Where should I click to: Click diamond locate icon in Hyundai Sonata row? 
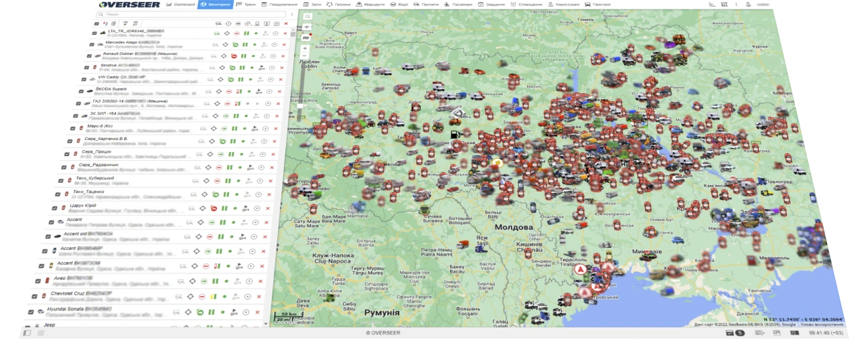coord(190,312)
